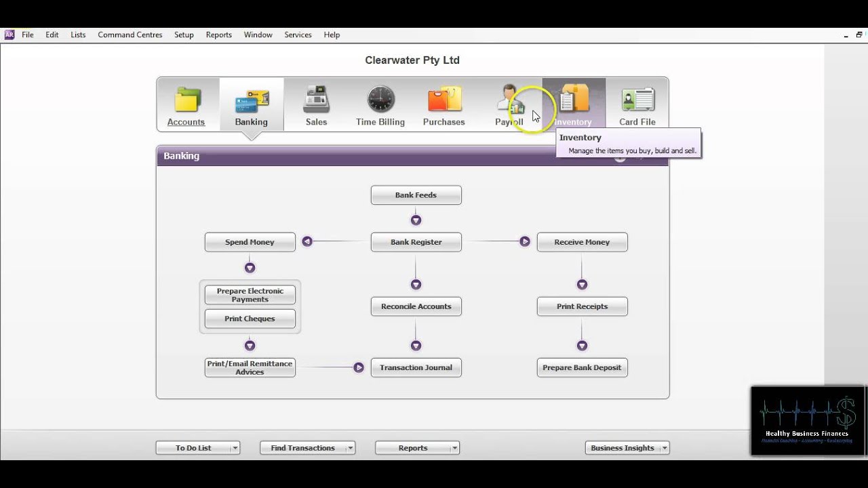Open the Bank Register
This screenshot has height=488, width=868.
[416, 242]
